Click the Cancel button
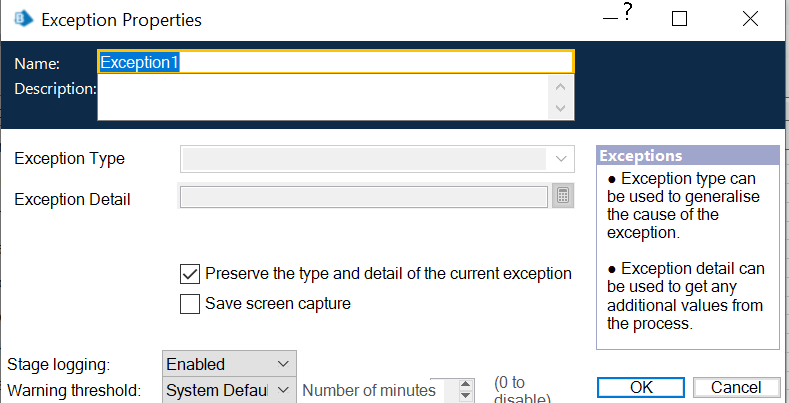This screenshot has width=789, height=403. point(736,388)
